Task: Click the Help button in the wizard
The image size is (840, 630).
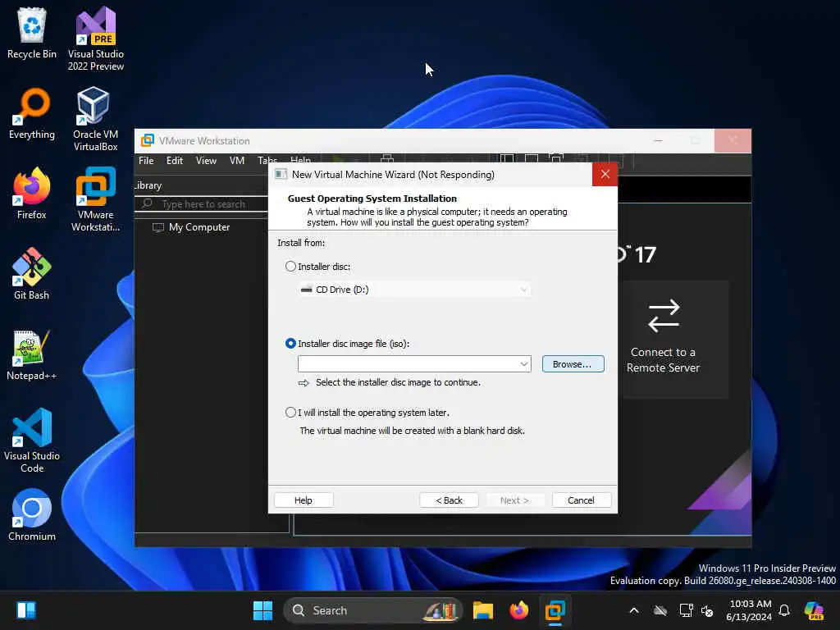Action: (x=304, y=500)
